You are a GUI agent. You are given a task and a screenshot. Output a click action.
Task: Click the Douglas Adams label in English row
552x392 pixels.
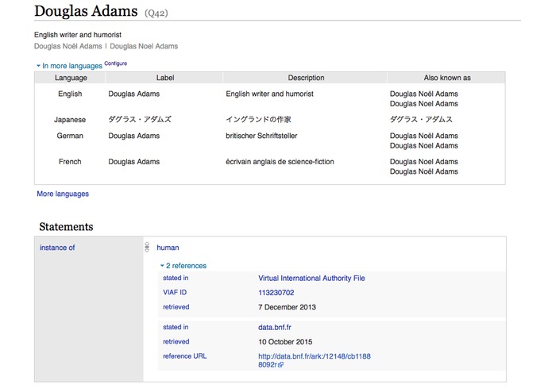(x=133, y=94)
